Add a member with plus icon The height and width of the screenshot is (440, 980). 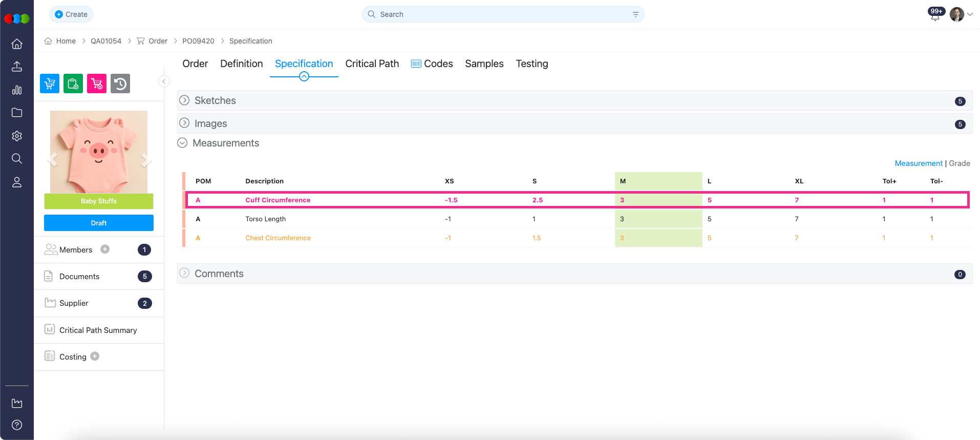pos(105,249)
